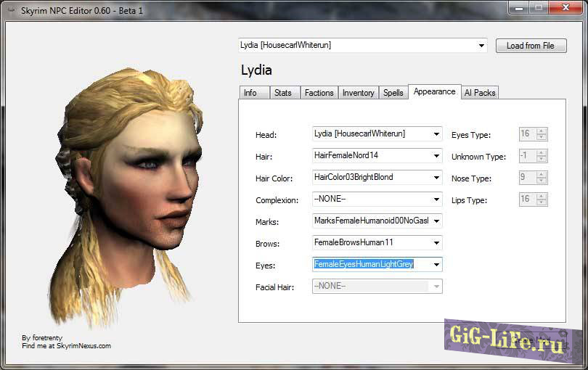
Task: Go to the Inventory tab
Action: tap(358, 93)
